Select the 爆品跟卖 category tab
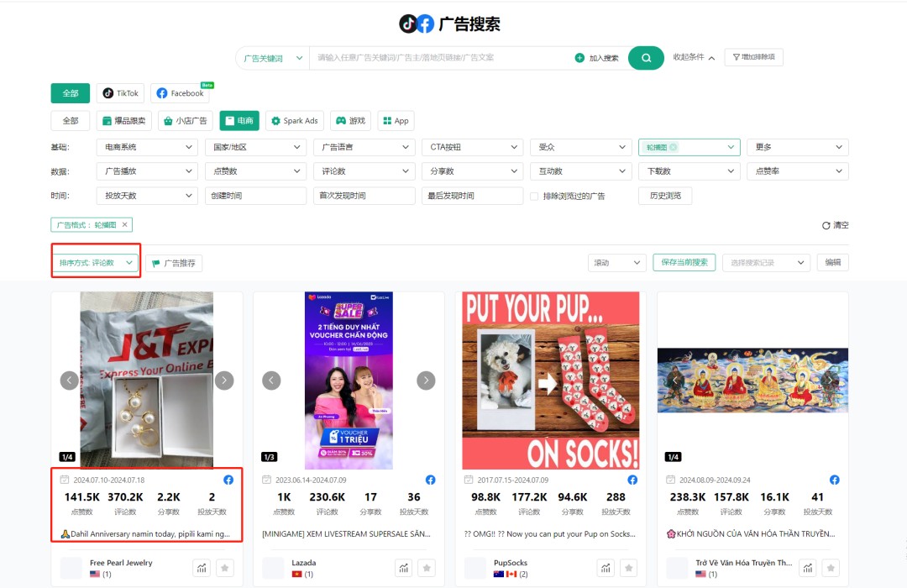 tap(123, 121)
